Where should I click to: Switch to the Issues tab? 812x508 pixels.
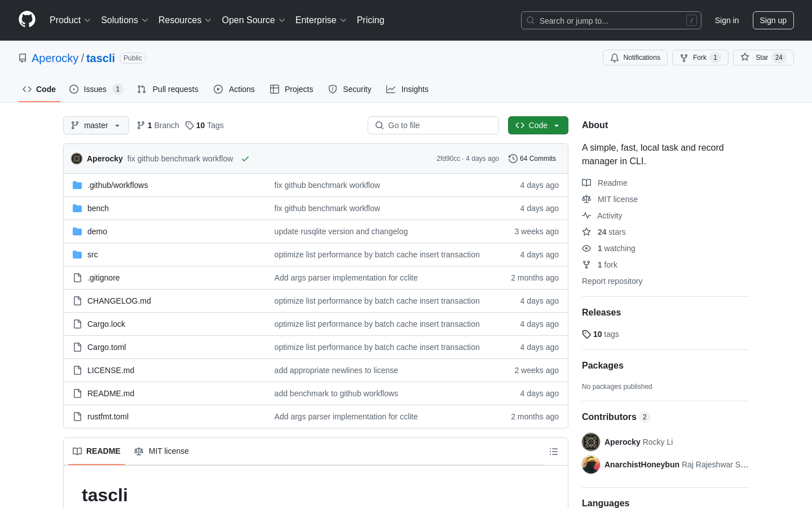[96, 89]
